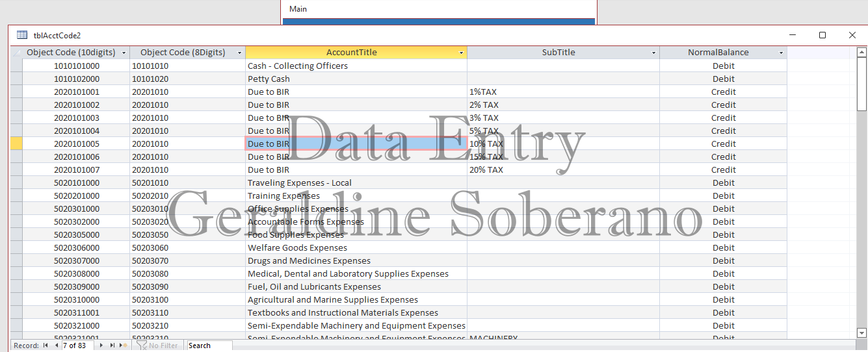Click the No Filter indicator
868x352 pixels.
[157, 346]
